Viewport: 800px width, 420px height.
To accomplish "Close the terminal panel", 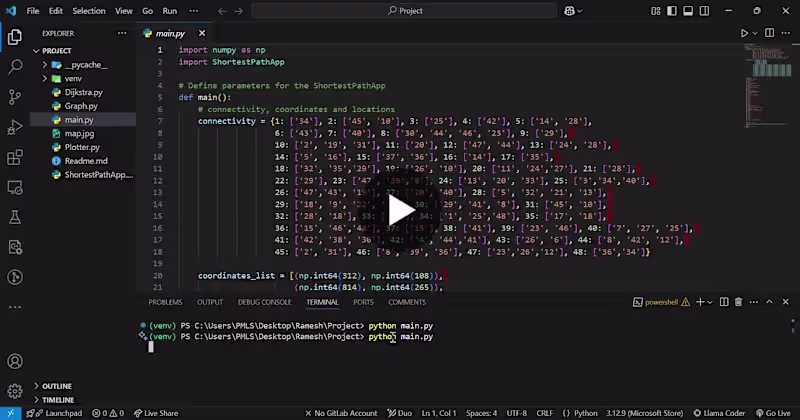I will coord(786,302).
